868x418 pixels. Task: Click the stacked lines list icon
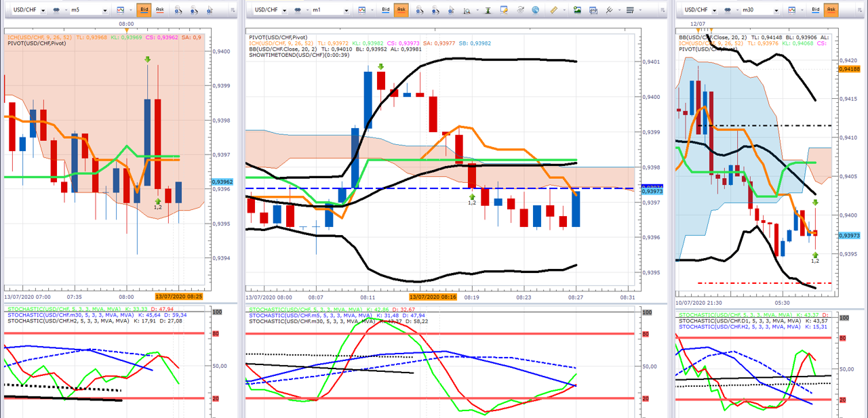point(630,10)
